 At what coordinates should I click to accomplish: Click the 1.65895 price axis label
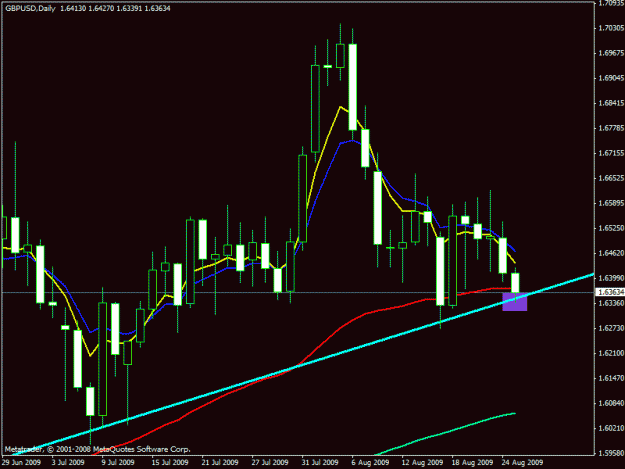click(x=611, y=203)
